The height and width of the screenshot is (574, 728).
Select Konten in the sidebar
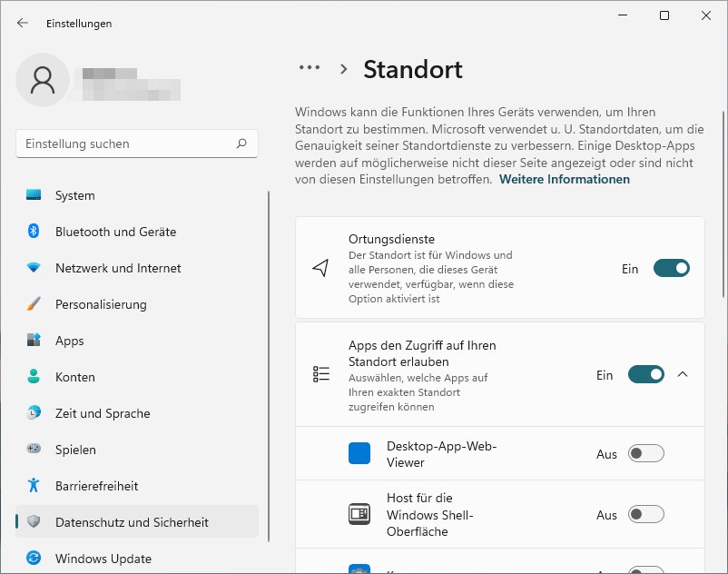click(x=137, y=377)
